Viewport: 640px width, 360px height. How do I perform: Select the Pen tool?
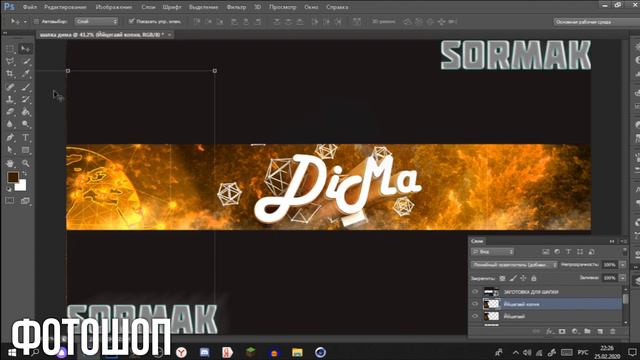tap(10, 138)
